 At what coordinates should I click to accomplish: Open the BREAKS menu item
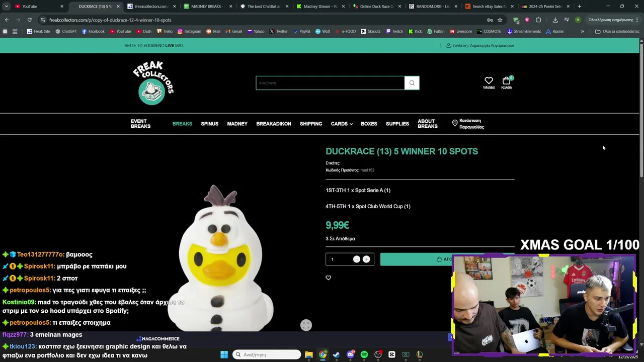click(182, 124)
